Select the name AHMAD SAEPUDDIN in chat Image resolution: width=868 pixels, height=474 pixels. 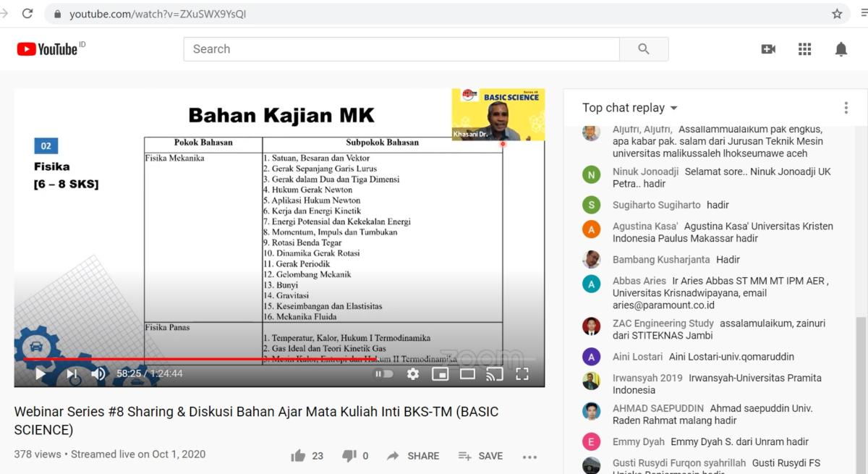(x=658, y=408)
